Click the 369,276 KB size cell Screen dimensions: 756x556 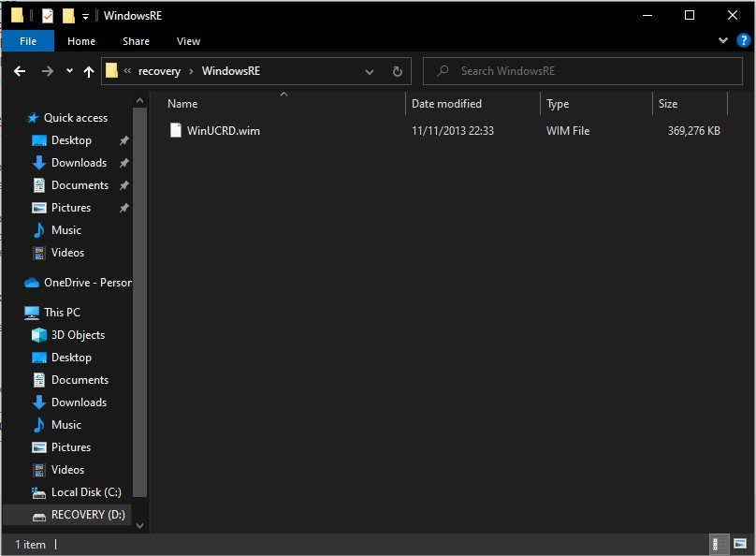pyautogui.click(x=694, y=131)
